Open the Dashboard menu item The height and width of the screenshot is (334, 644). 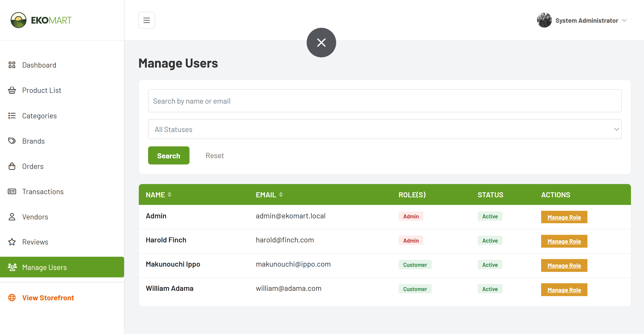point(62,65)
